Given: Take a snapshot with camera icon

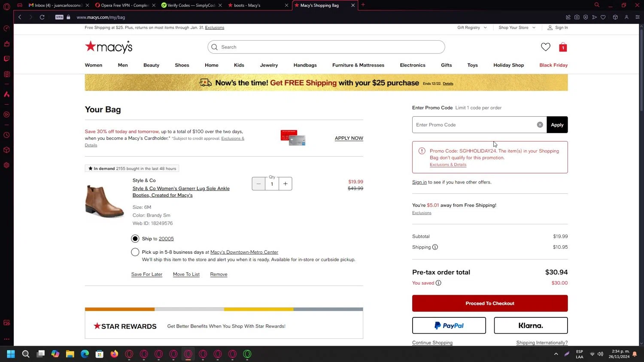Looking at the screenshot, I should point(577,17).
